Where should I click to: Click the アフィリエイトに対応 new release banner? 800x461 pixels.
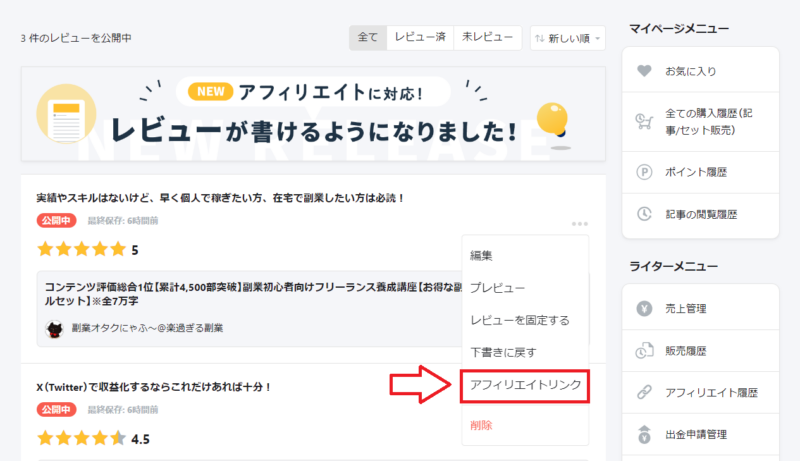(x=313, y=114)
